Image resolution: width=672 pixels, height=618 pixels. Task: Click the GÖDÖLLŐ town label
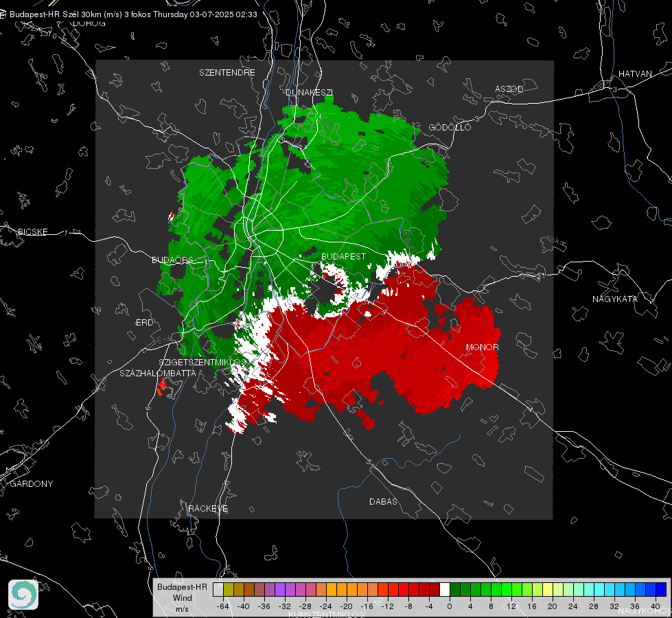coord(450,127)
